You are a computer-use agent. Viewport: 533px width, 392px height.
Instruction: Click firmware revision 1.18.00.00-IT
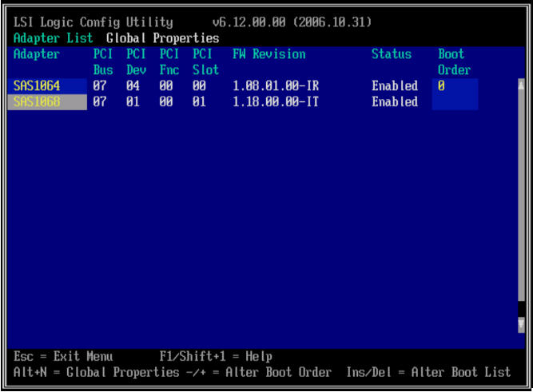point(276,102)
